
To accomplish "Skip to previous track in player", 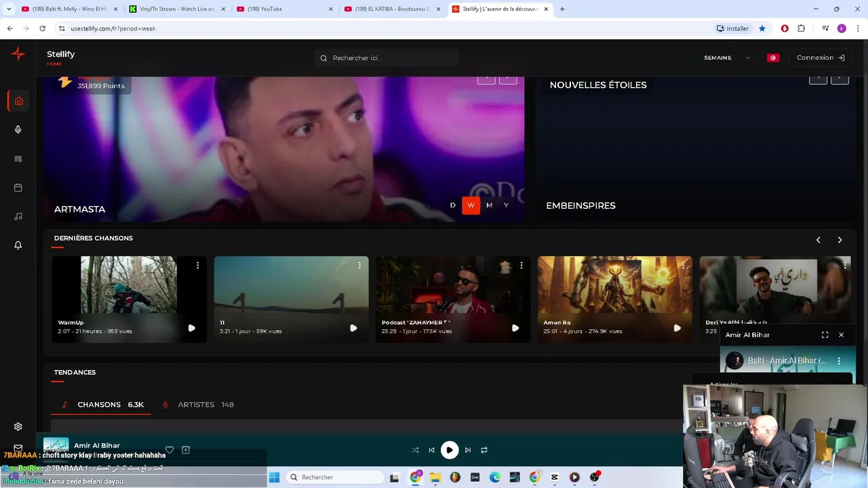I will 431,450.
